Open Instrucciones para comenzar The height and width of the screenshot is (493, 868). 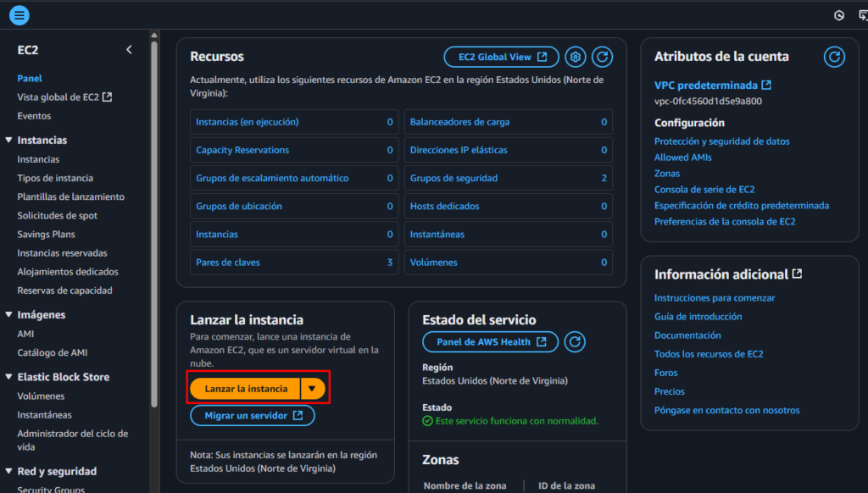tap(715, 298)
